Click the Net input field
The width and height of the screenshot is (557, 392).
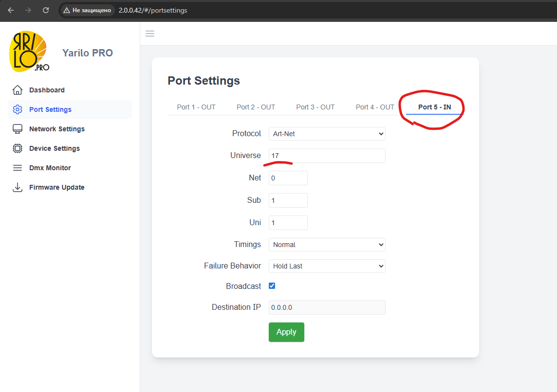click(x=288, y=178)
